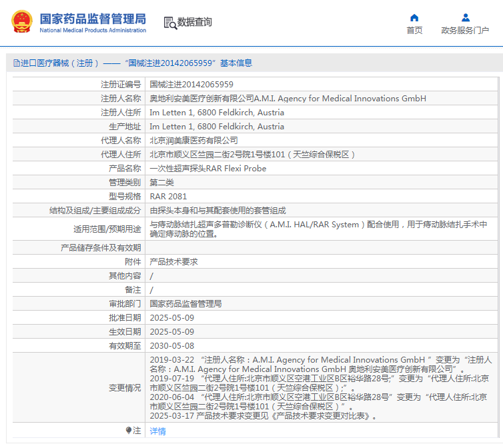Click approval department 国家药品监督管理局 value
503x448 pixels.
pyautogui.click(x=185, y=304)
